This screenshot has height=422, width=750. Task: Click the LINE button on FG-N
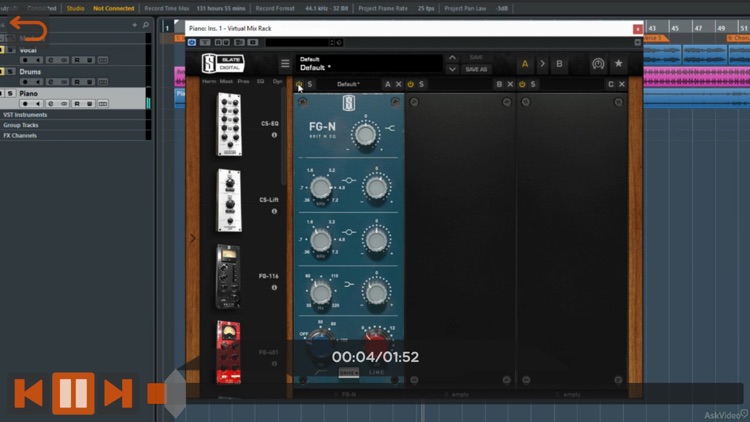(376, 372)
